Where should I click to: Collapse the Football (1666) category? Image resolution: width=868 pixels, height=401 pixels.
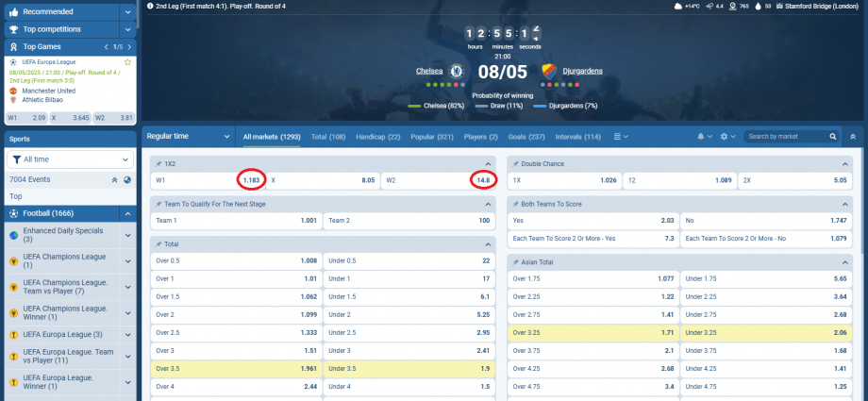point(128,213)
